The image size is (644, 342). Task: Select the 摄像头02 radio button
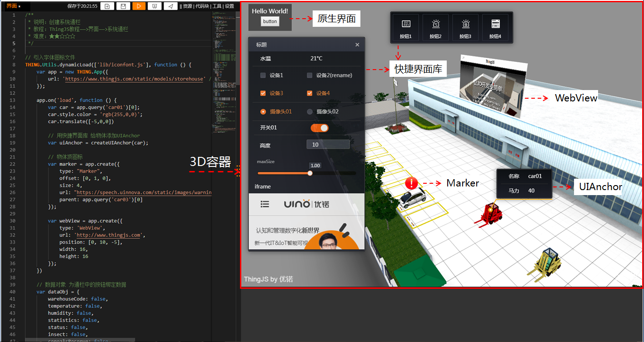tap(310, 111)
